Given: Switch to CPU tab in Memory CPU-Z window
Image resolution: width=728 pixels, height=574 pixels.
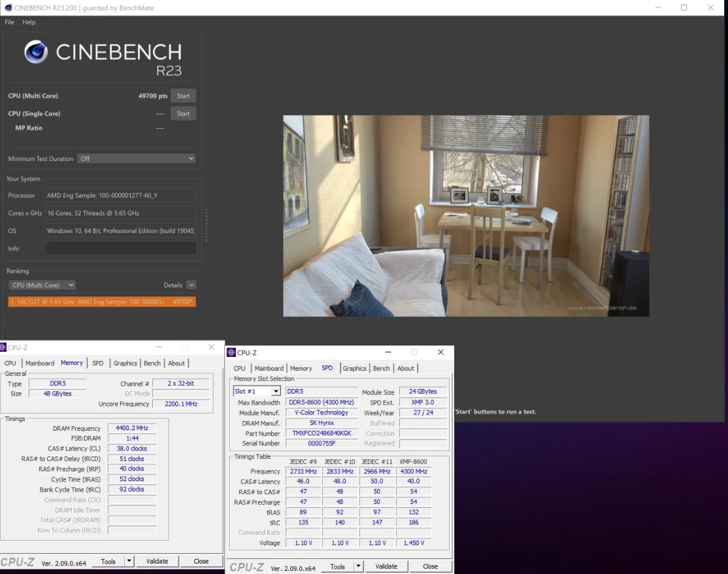Looking at the screenshot, I should tap(10, 363).
